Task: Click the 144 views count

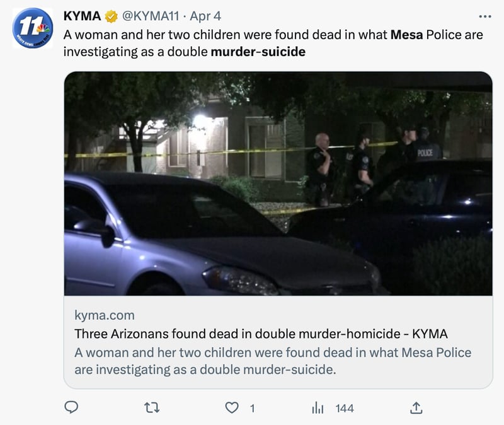Action: point(345,409)
